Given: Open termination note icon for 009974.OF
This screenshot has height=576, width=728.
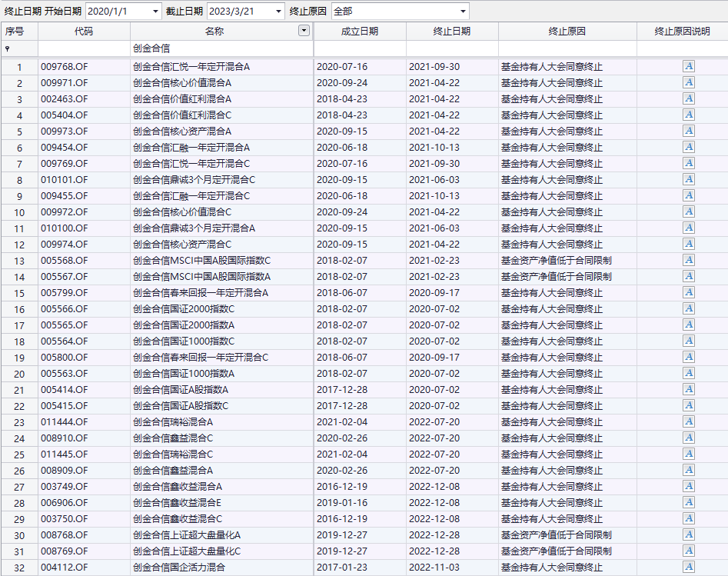Looking at the screenshot, I should click(x=689, y=244).
